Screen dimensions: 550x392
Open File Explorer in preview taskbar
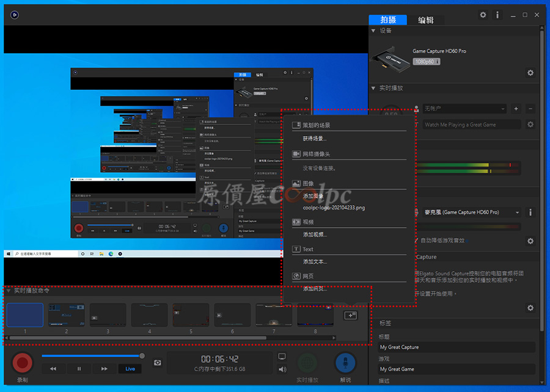pos(101,253)
